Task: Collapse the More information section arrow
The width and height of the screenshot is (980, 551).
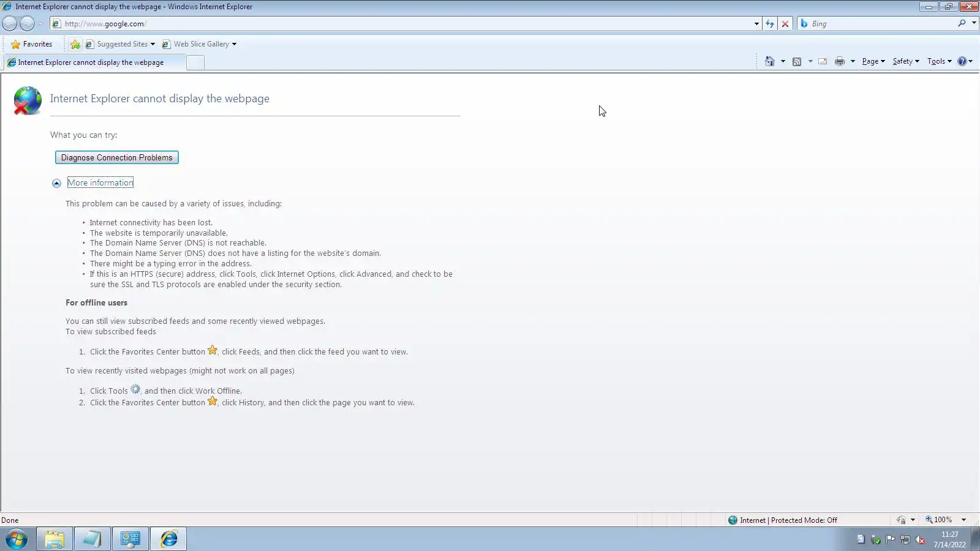Action: [56, 183]
